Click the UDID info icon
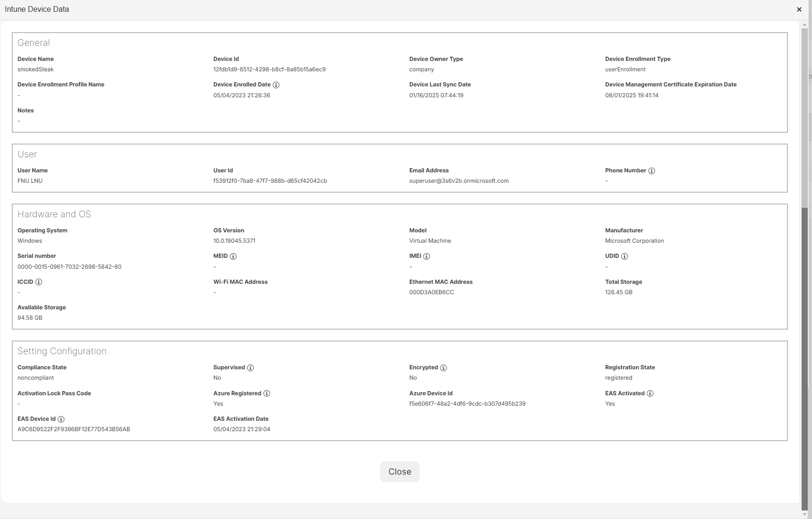Image resolution: width=812 pixels, height=519 pixels. point(625,256)
